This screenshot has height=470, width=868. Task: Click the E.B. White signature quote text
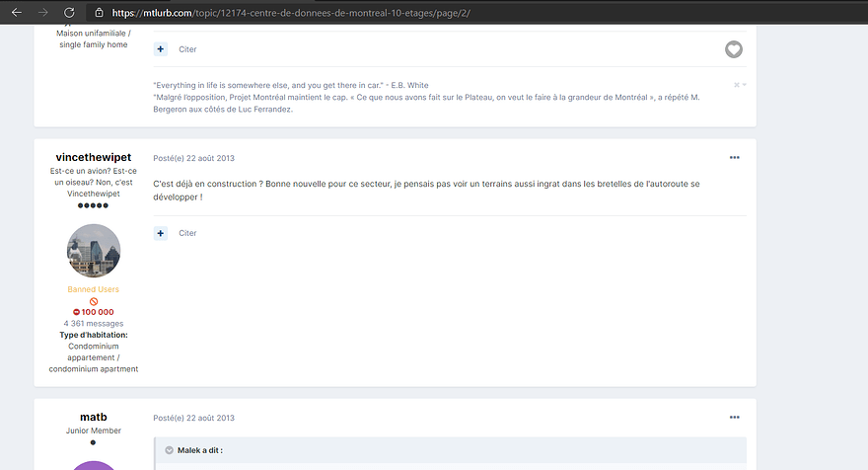click(291, 85)
